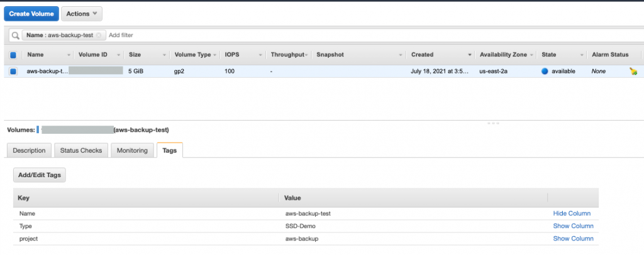Click the us-east-2a availability zone cell
The width and height of the screenshot is (644, 255).
coord(493,72)
